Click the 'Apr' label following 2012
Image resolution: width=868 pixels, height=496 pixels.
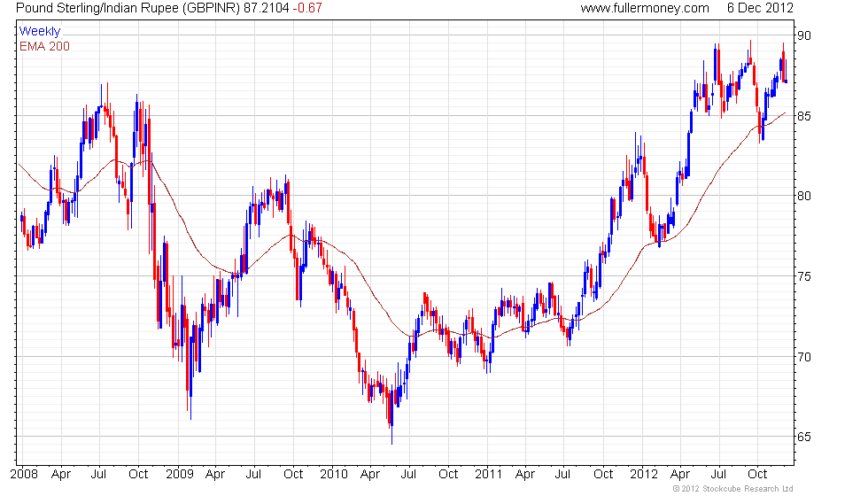[680, 475]
